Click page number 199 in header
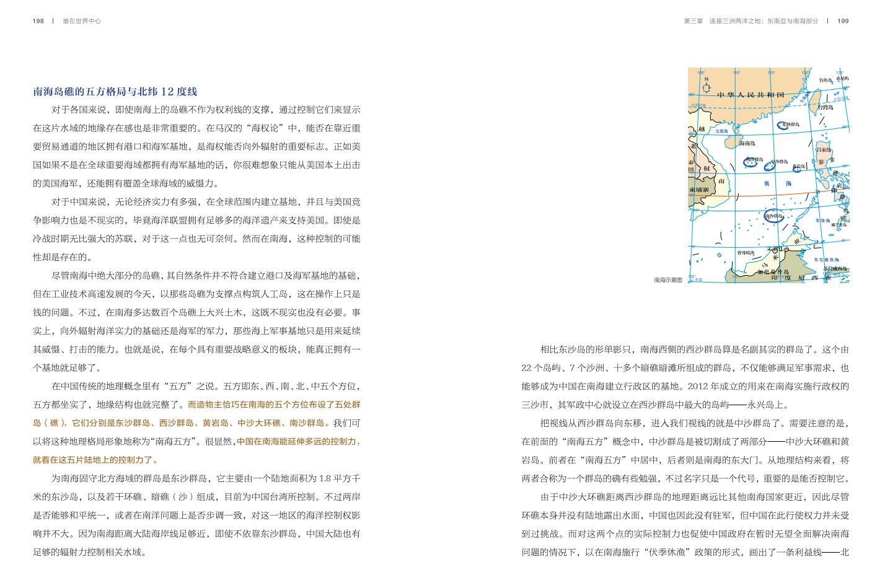890x588 pixels. [843, 21]
